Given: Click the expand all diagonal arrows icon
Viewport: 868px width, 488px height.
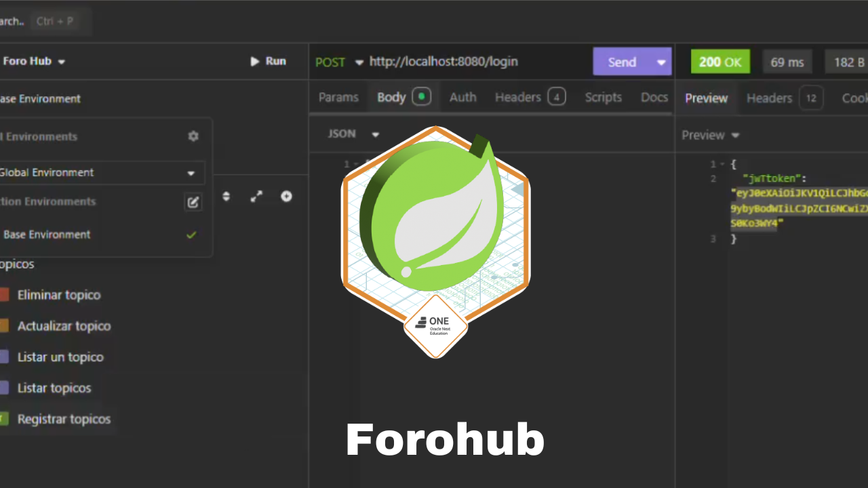Looking at the screenshot, I should coord(256,197).
